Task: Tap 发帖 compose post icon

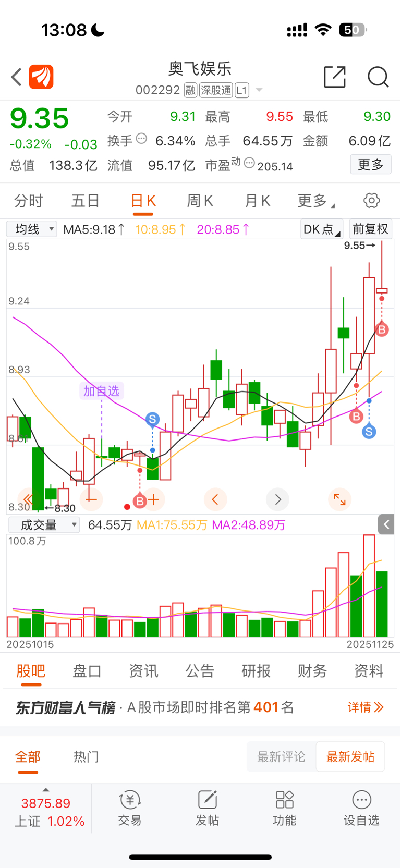Action: coord(207,808)
